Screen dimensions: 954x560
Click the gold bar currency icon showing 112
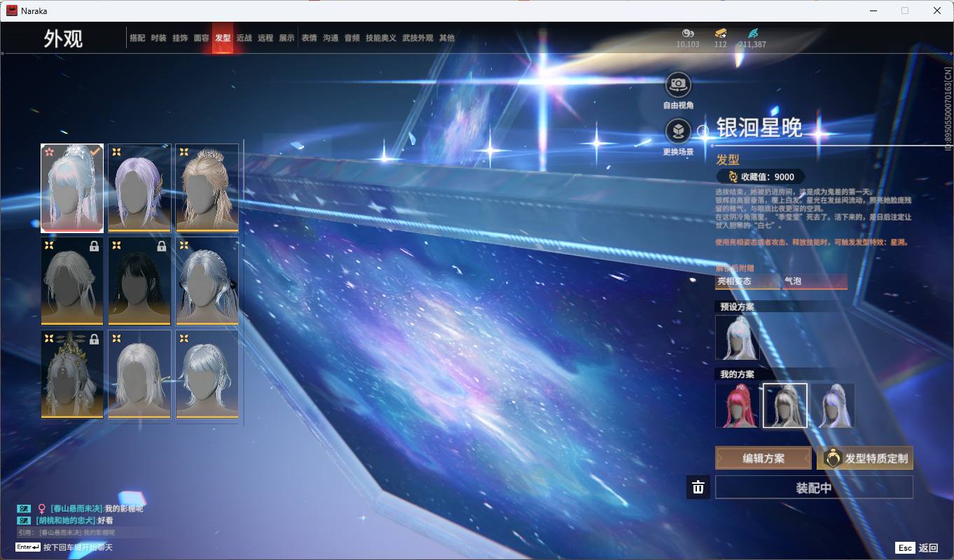click(x=721, y=33)
